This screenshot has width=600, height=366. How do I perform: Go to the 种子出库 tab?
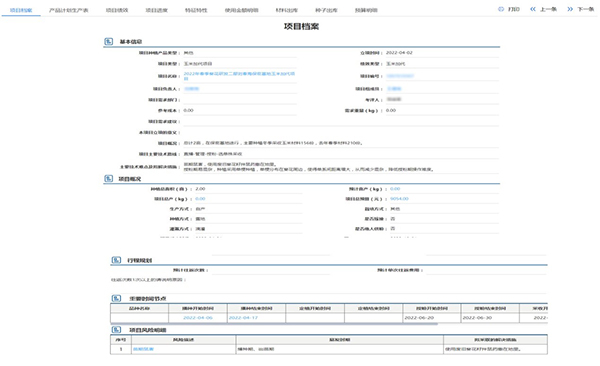click(326, 10)
